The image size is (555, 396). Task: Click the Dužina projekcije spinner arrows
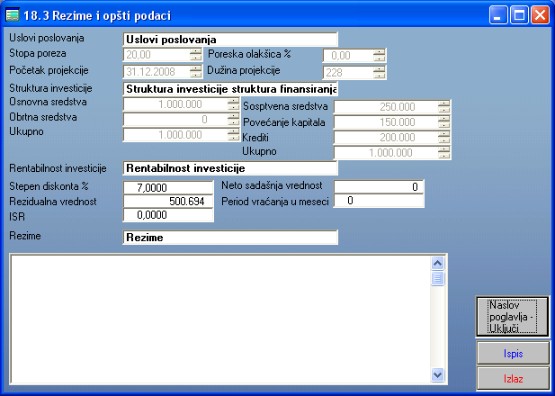[x=379, y=72]
